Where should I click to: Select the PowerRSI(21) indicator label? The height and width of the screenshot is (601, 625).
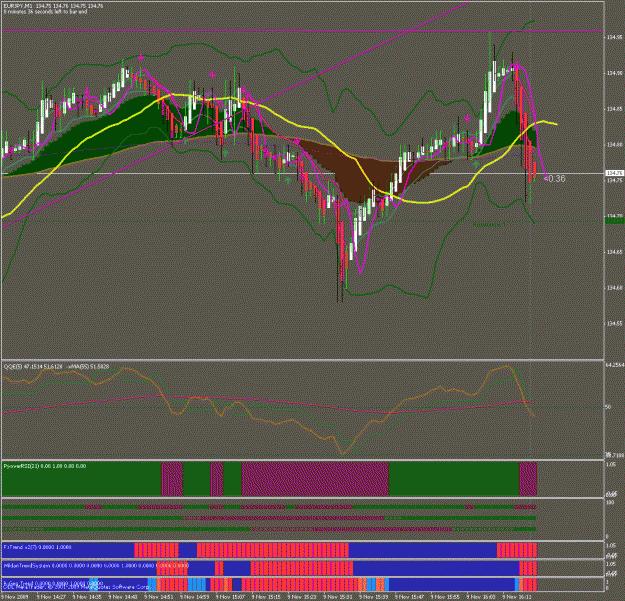(x=44, y=466)
